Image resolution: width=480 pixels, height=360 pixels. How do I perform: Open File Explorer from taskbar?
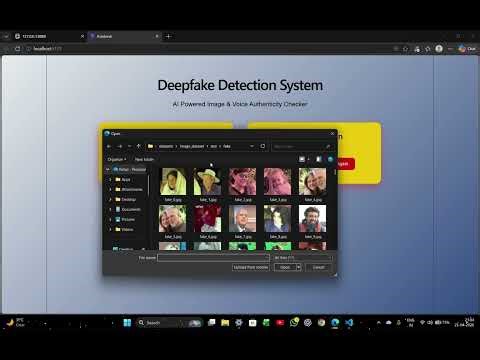click(225, 323)
